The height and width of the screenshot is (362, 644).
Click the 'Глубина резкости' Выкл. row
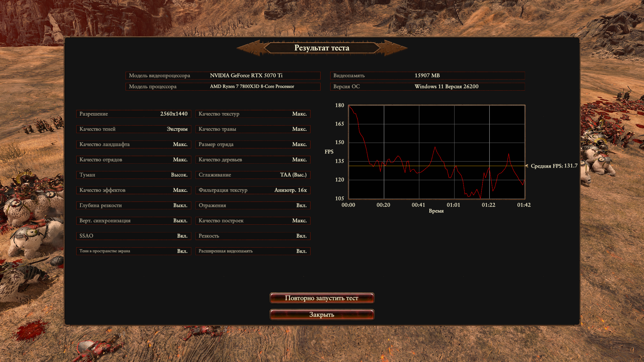point(133,205)
